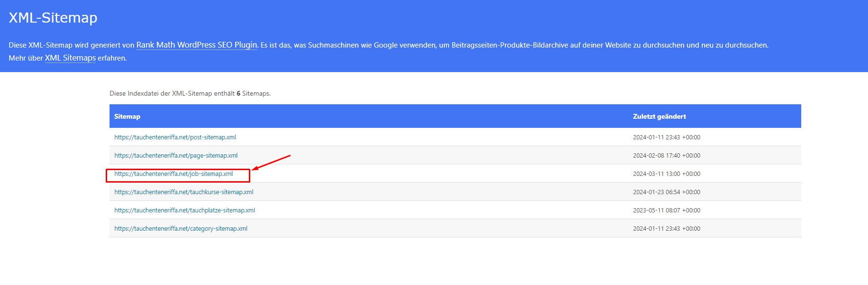The image size is (868, 285).
Task: Follow the XML Sitemaps link
Action: point(70,58)
